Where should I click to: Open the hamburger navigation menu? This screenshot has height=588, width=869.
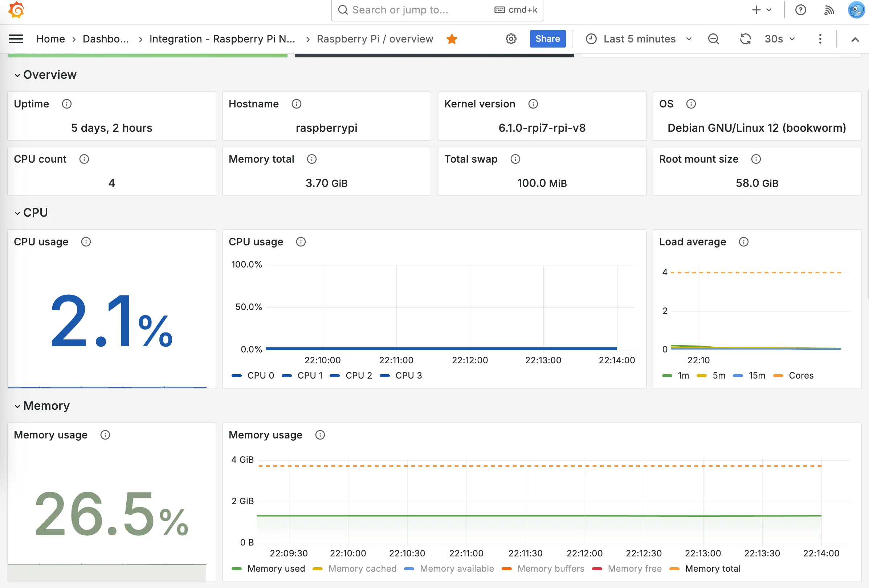coord(16,39)
